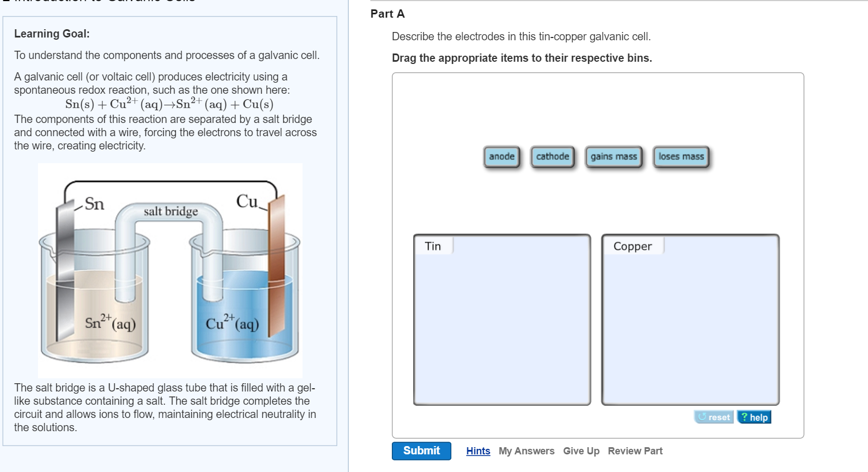The height and width of the screenshot is (472, 868).
Task: Click My Answers
Action: point(526,450)
